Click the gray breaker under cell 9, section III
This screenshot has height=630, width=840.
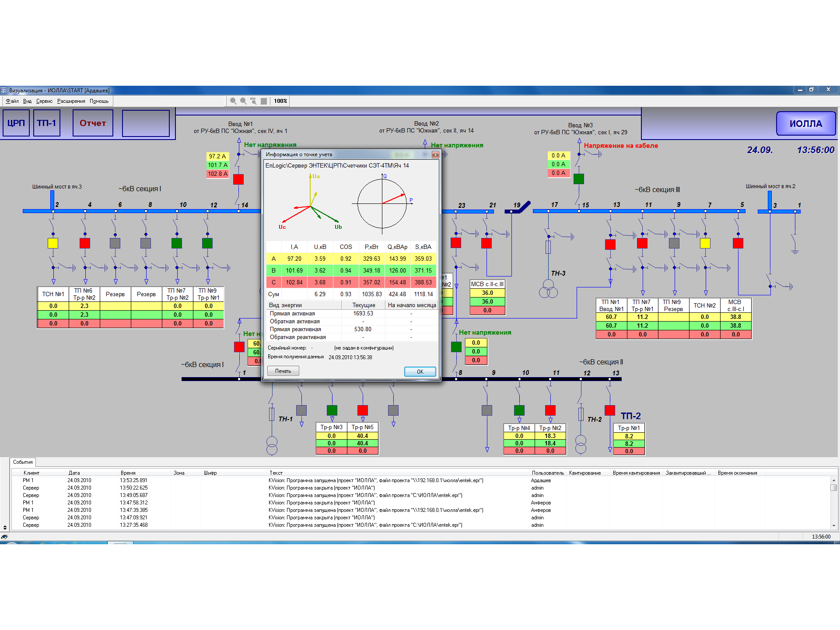pos(674,243)
